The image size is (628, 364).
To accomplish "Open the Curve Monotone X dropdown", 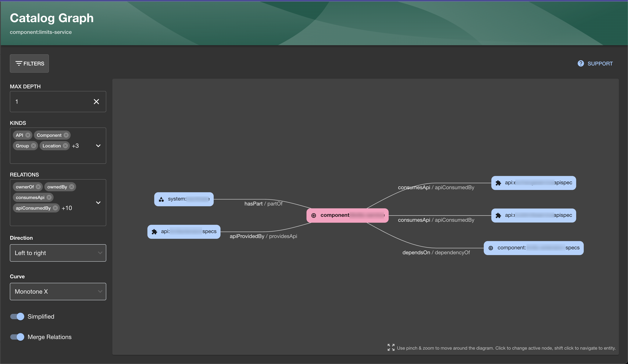I will 58,292.
